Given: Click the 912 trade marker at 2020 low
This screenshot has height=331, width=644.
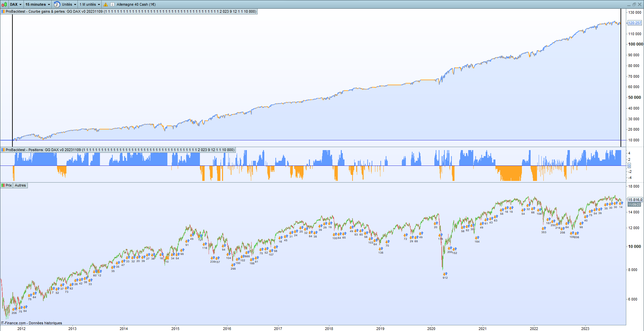Looking at the screenshot, I should tap(445, 277).
